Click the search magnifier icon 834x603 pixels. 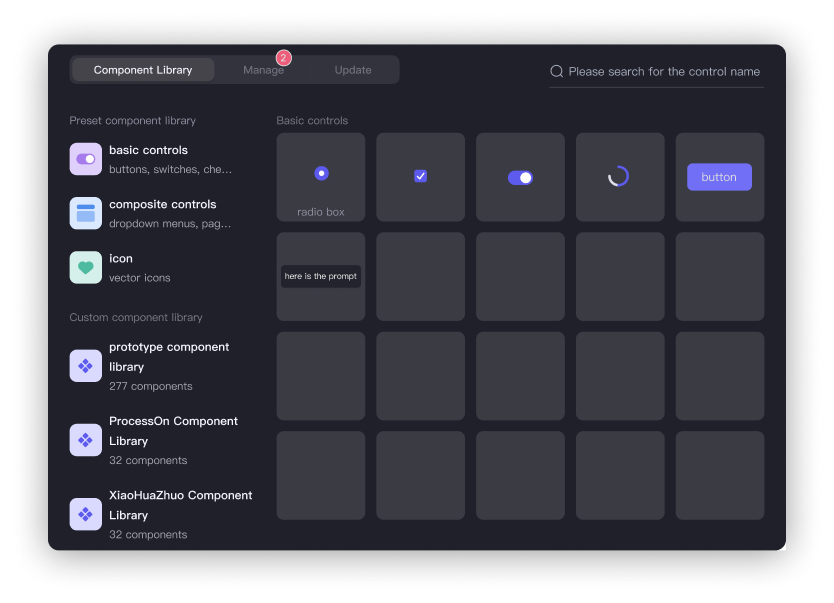(x=557, y=72)
